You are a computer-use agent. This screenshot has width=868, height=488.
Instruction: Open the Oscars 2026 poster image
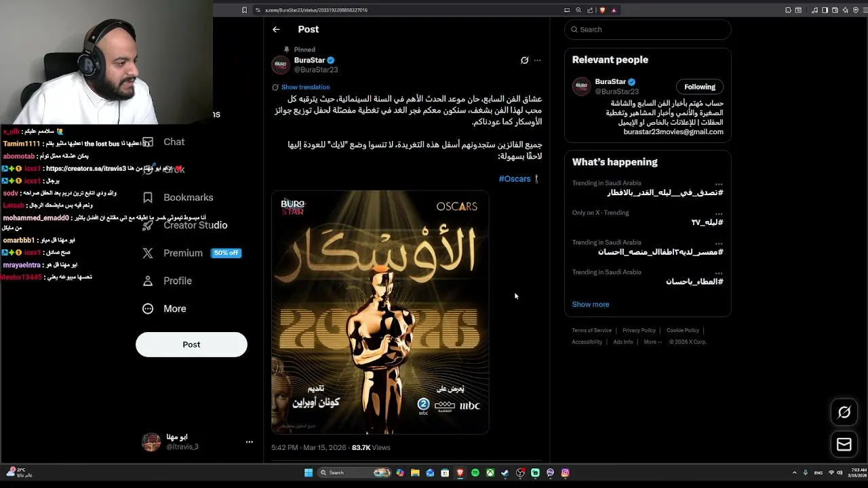(x=380, y=312)
